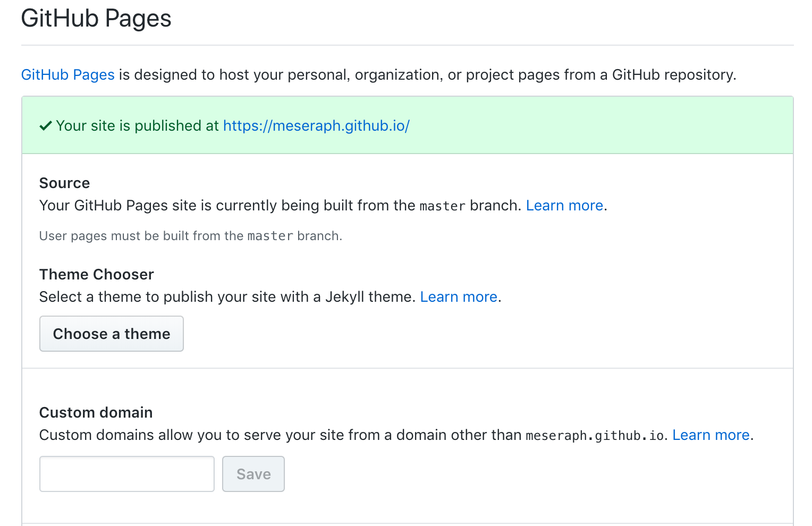Click the user pages hint text
This screenshot has height=526, width=812.
point(190,235)
